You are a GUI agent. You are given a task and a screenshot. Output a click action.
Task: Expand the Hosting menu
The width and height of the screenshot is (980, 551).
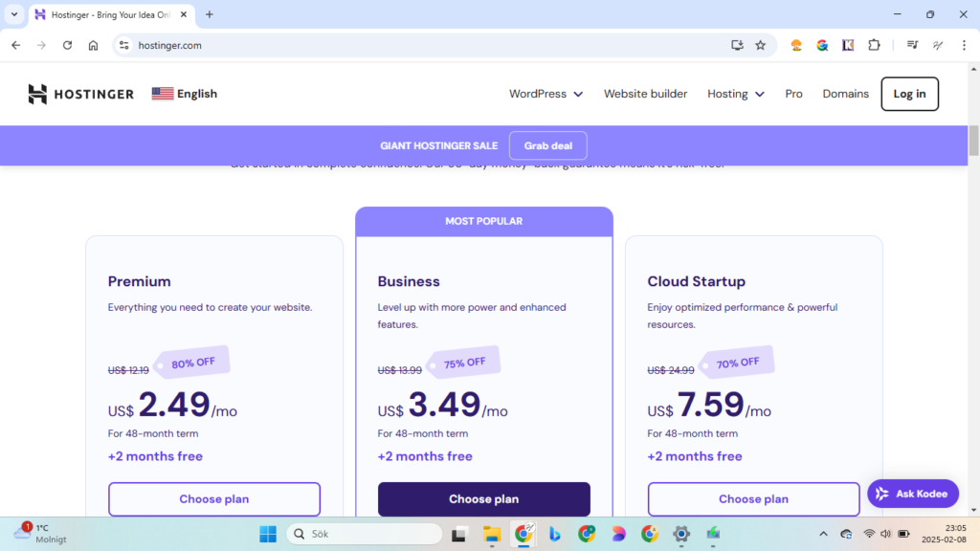(736, 94)
